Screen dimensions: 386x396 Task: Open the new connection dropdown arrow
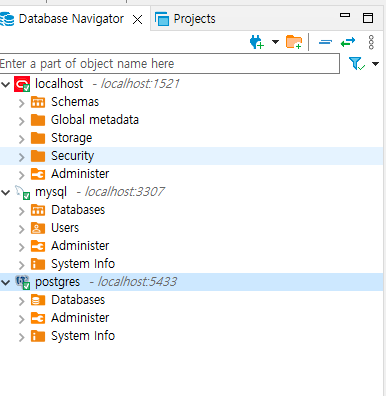coord(275,42)
